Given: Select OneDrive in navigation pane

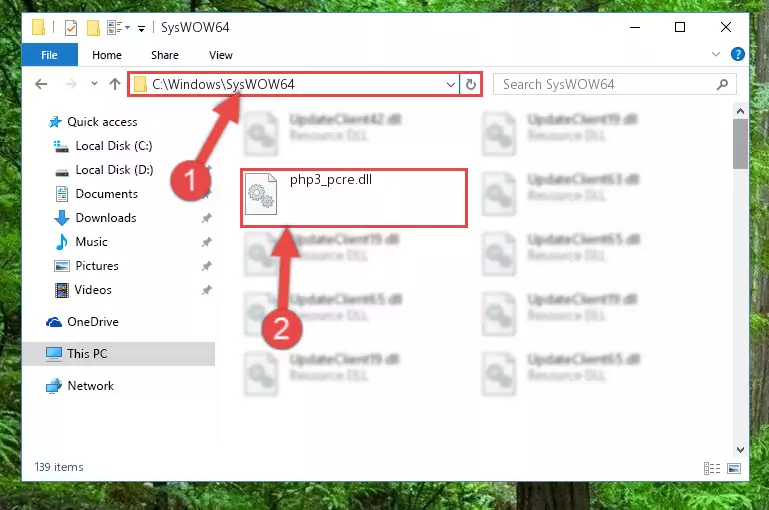Looking at the screenshot, I should coord(93,322).
